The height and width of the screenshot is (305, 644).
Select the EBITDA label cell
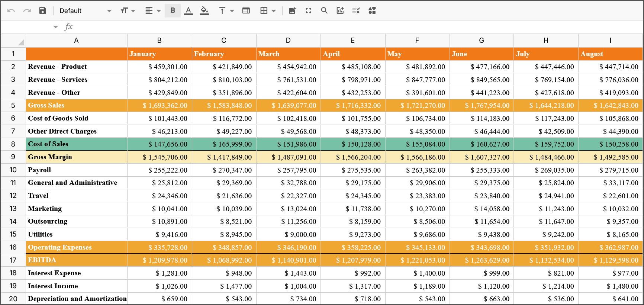click(77, 260)
